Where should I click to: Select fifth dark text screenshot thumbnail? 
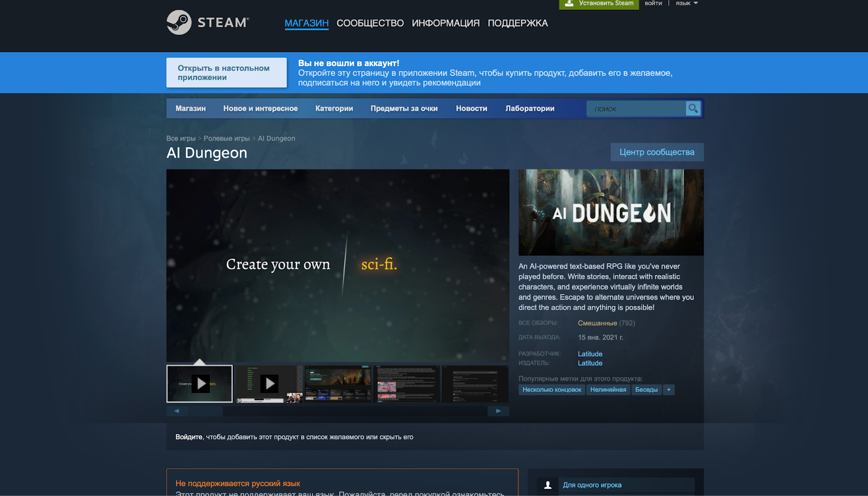475,384
